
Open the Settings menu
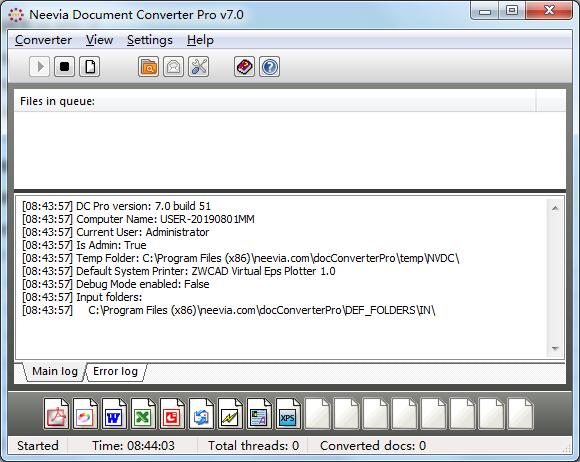[150, 40]
